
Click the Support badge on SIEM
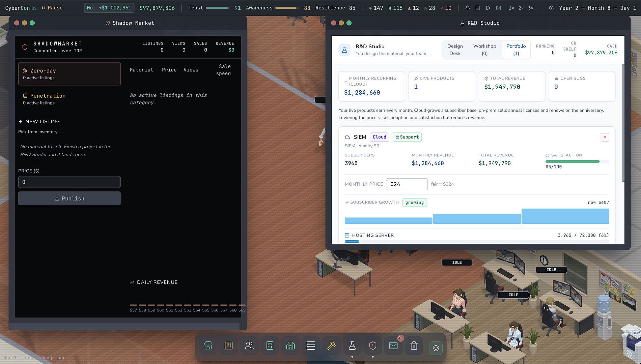tap(407, 137)
